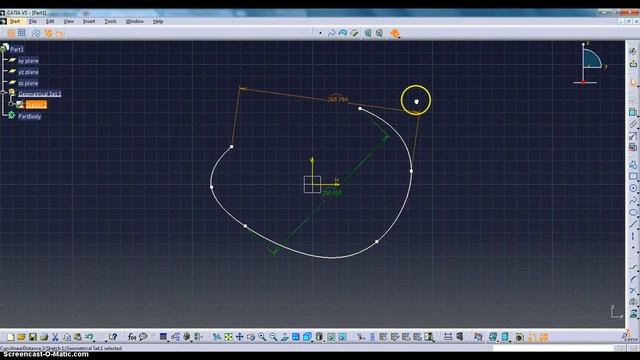The image size is (640, 360).
Task: Select highlighted Sketch.1 tree item
Action: pyautogui.click(x=36, y=105)
